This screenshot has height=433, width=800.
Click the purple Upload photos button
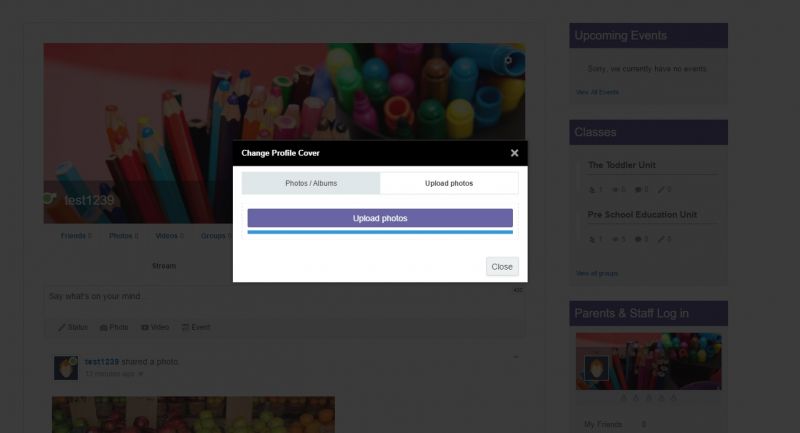coord(380,218)
